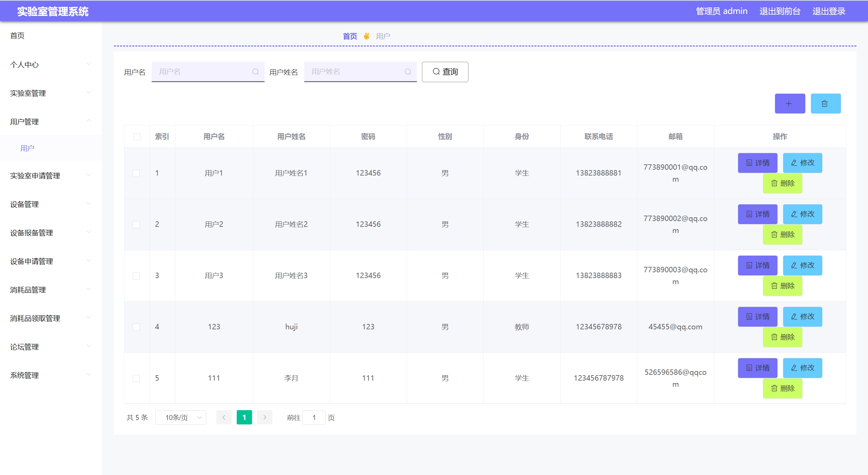
Task: Expand 实验室管理 sidebar menu
Action: tap(51, 93)
